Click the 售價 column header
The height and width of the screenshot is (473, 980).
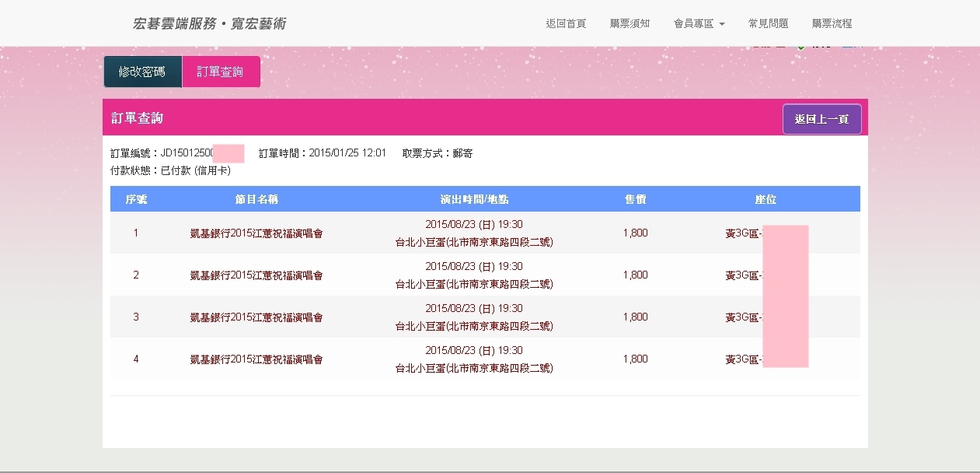(635, 199)
